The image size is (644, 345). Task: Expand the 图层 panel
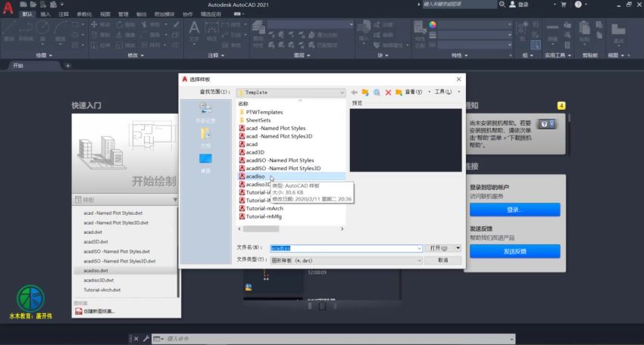302,55
